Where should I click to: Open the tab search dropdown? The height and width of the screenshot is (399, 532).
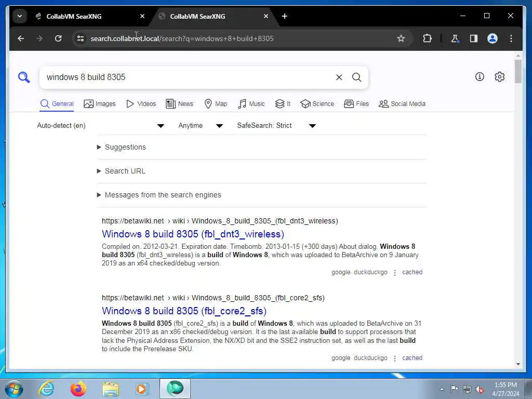[x=20, y=16]
